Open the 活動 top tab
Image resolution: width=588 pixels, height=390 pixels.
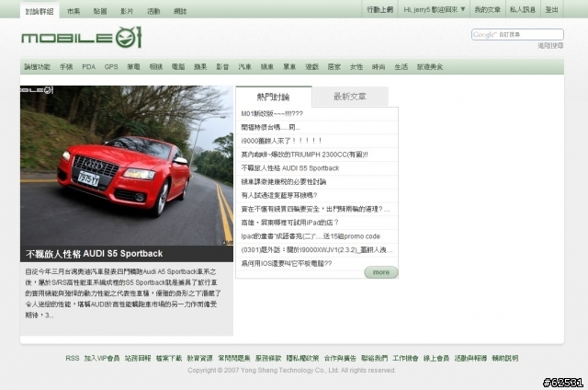[x=153, y=11]
